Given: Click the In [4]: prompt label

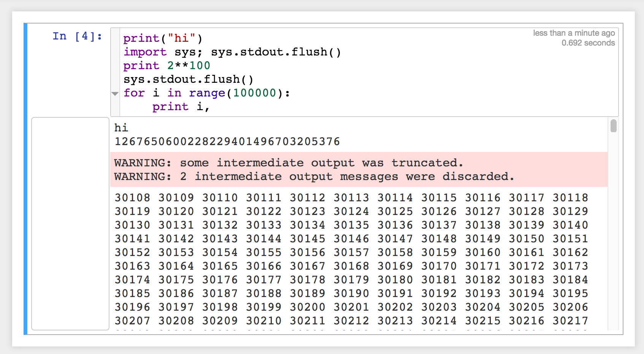Looking at the screenshot, I should (x=77, y=36).
